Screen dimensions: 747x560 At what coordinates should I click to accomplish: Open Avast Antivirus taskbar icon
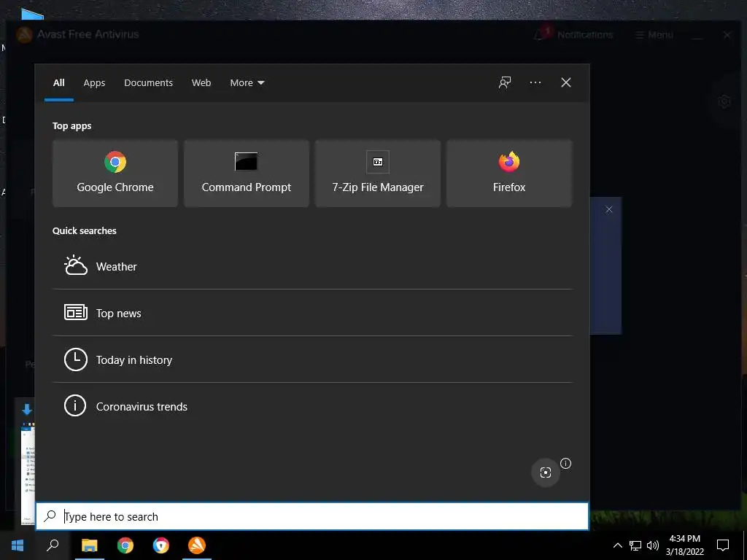coord(197,545)
